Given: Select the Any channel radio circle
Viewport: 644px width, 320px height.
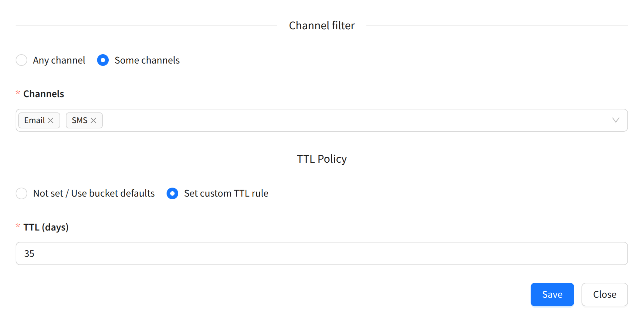Looking at the screenshot, I should coord(22,60).
